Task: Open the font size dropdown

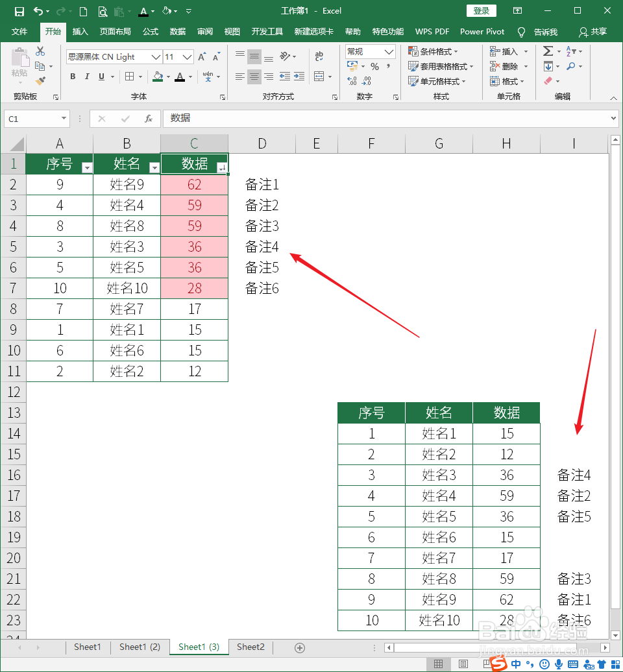Action: [187, 56]
